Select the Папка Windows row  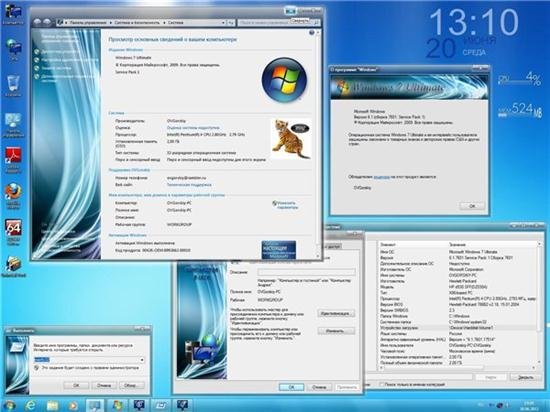(x=458, y=316)
